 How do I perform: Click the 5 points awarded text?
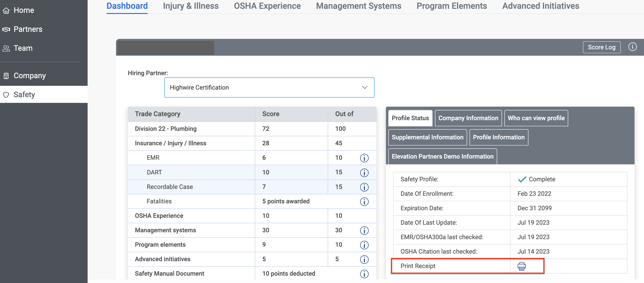pos(286,201)
